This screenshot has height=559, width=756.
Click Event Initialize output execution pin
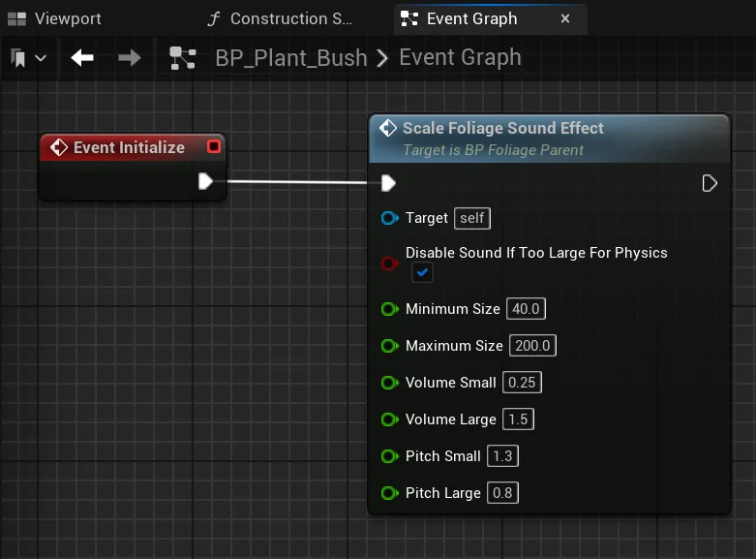(205, 181)
